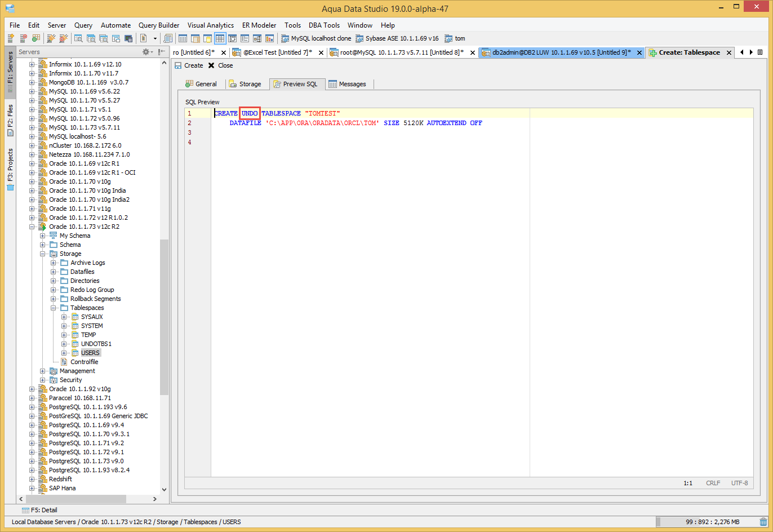Click the trash can icon in status bar

pyautogui.click(x=763, y=522)
